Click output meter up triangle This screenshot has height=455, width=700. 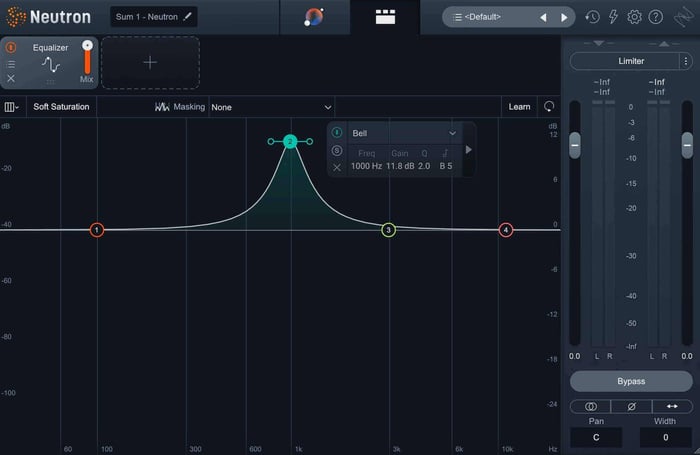[x=664, y=43]
